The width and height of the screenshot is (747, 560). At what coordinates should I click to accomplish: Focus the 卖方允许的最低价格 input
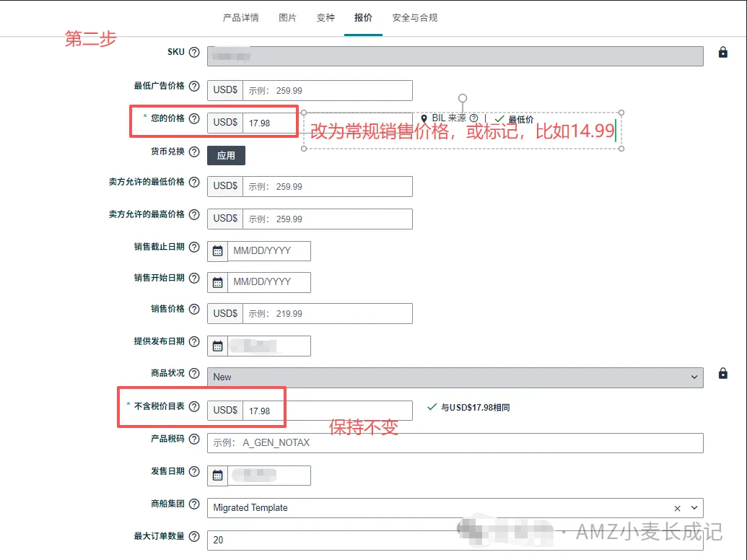point(327,187)
